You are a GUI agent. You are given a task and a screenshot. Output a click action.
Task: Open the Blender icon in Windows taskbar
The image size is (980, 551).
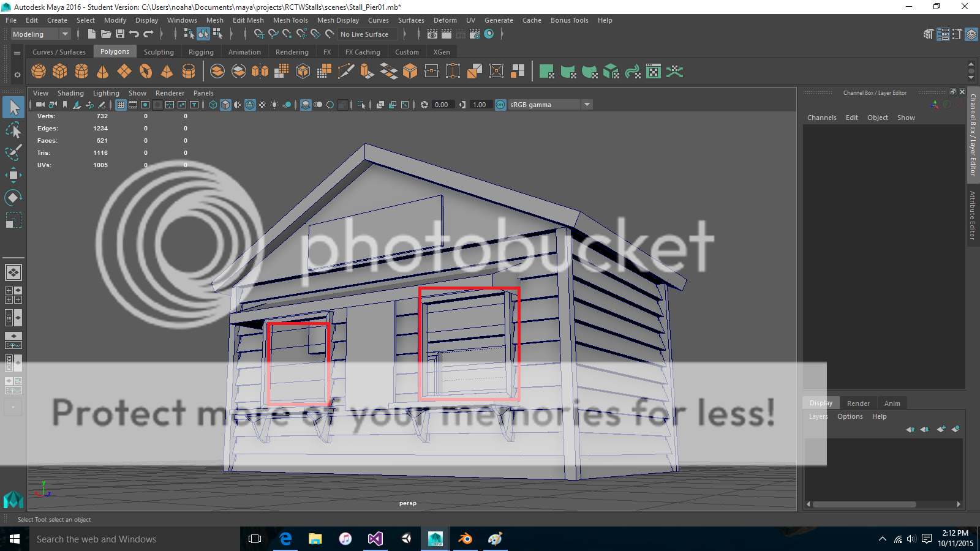point(466,539)
